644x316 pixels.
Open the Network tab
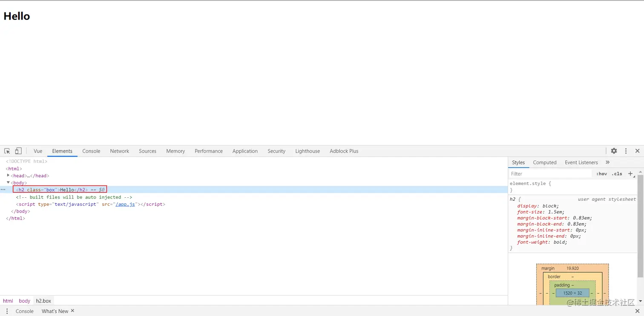pyautogui.click(x=119, y=151)
